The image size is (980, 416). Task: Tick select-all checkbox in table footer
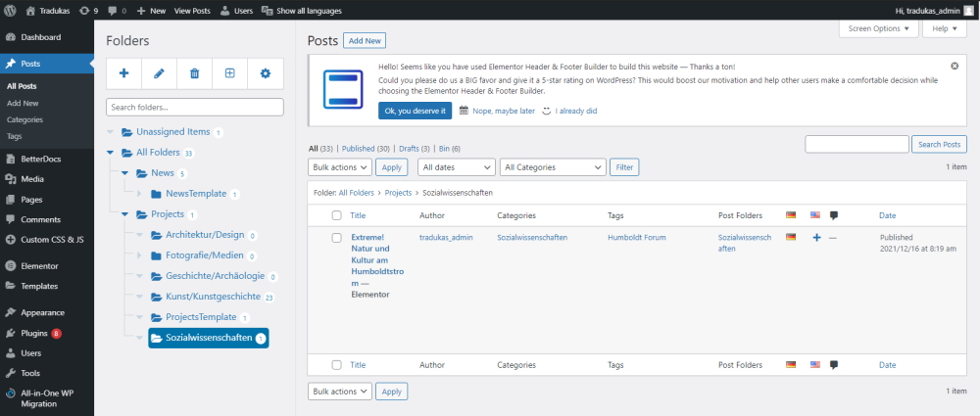click(337, 365)
